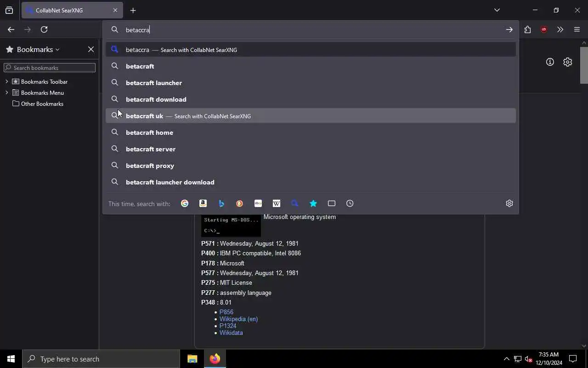Choose suggestion 'betacraft uk'
This screenshot has height=368, width=588.
coord(311,116)
